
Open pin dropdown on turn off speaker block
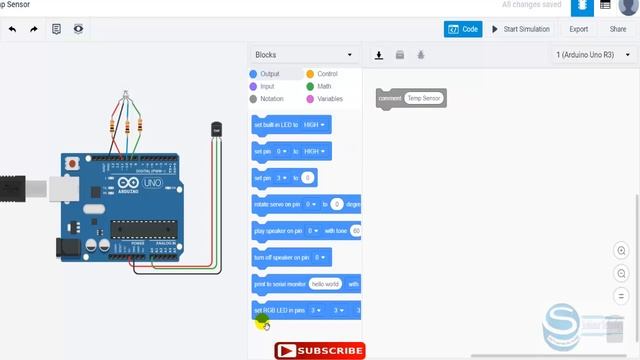320,258
